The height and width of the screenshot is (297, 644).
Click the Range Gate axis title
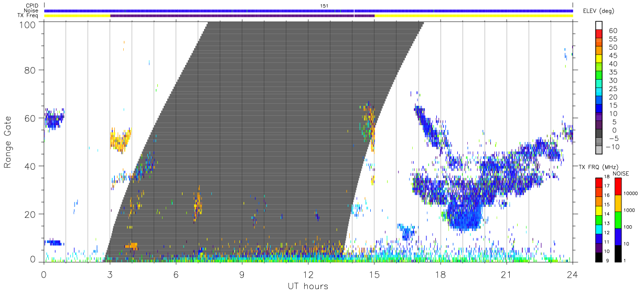[8, 141]
